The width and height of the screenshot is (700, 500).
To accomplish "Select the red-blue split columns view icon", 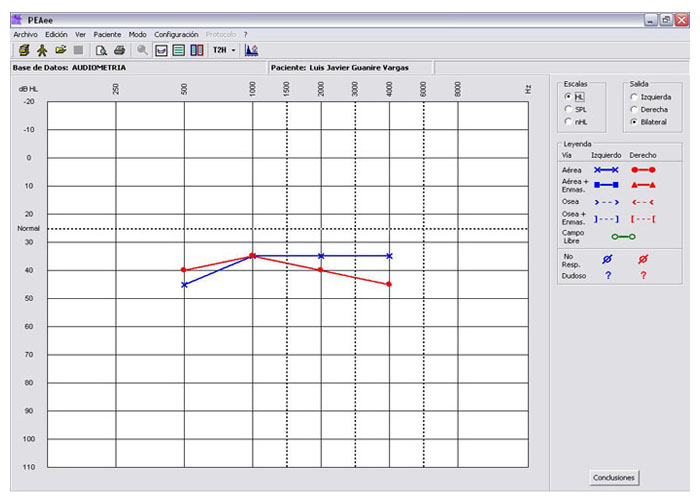I will 196,49.
